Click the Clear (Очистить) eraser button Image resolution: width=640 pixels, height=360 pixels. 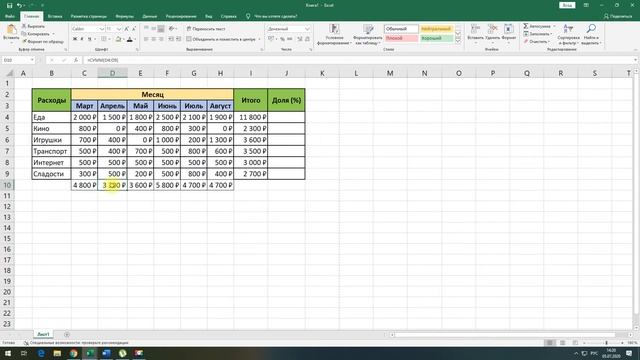pos(536,41)
